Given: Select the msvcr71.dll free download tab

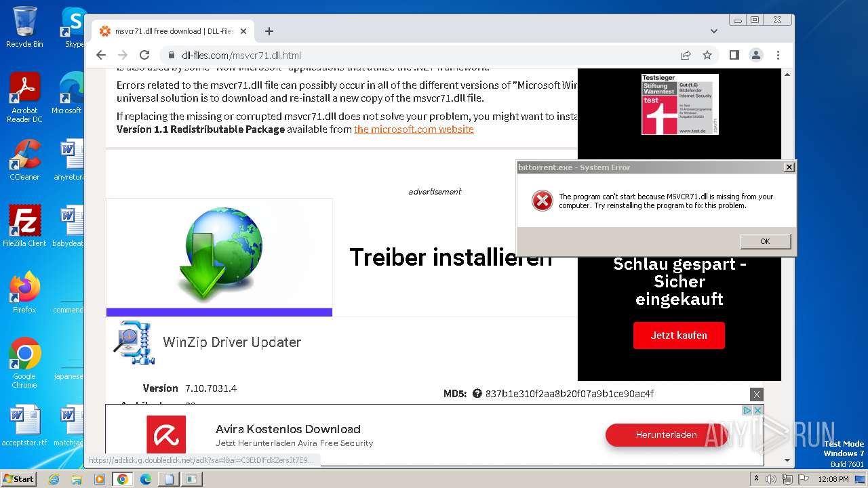Looking at the screenshot, I should point(173,31).
